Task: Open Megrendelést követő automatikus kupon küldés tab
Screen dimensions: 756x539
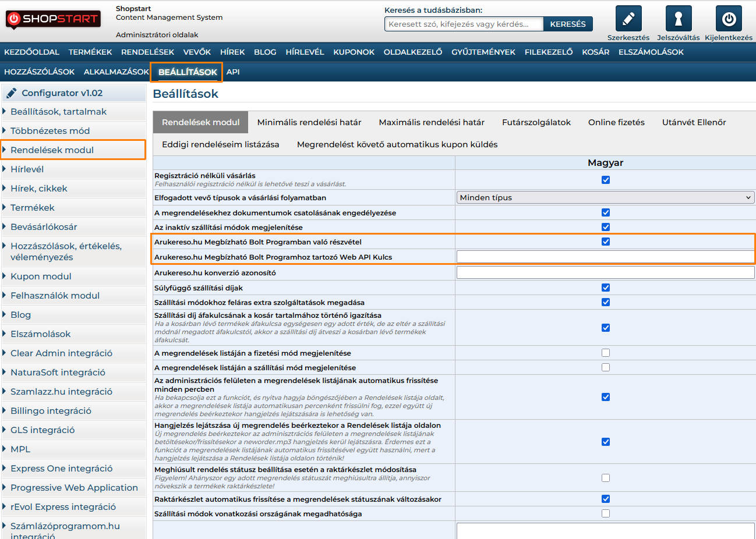Action: 397,144
